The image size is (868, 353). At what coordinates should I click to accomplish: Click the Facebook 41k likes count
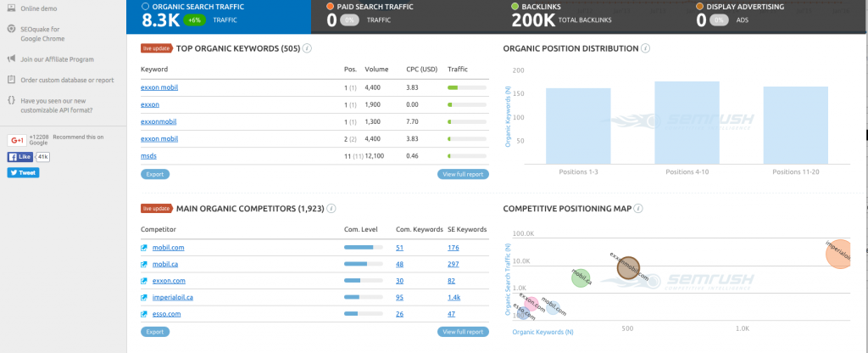(43, 157)
